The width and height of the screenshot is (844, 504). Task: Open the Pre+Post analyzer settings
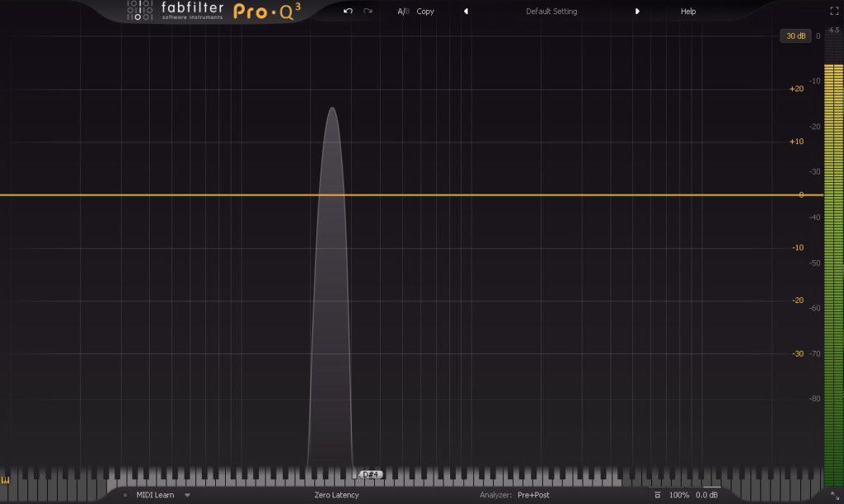(x=533, y=495)
